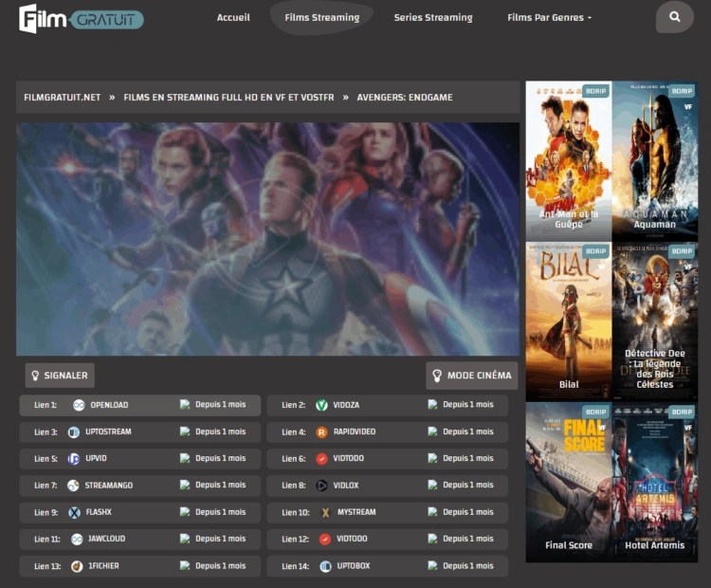Click the BDRIP badge on Aquaman poster
The width and height of the screenshot is (711, 588).
pos(682,91)
